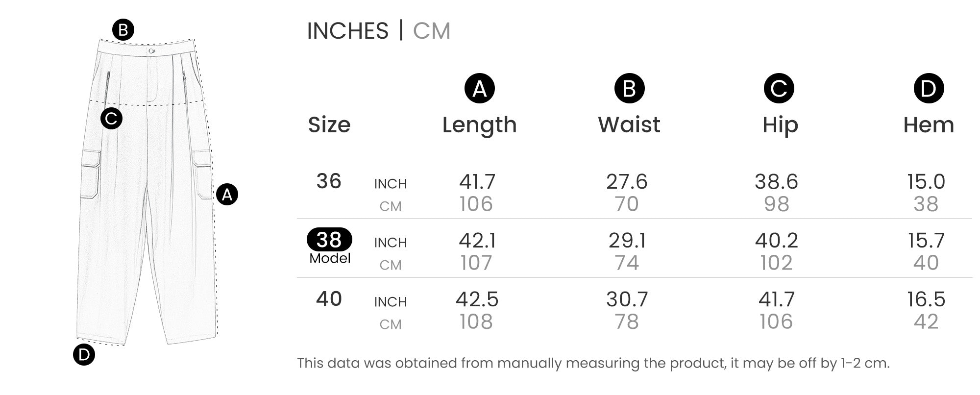Click the C marker on the pants hip line
This screenshot has width=980, height=395.
[111, 119]
